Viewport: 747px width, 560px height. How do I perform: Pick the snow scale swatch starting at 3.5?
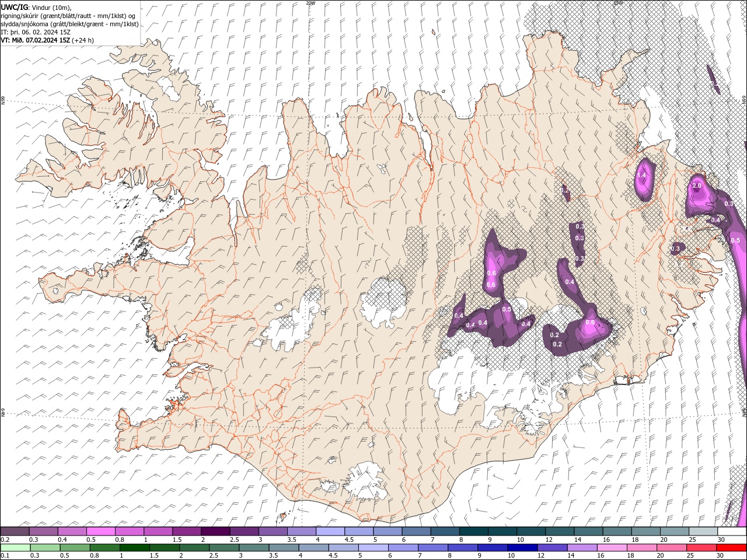[x=302, y=531]
